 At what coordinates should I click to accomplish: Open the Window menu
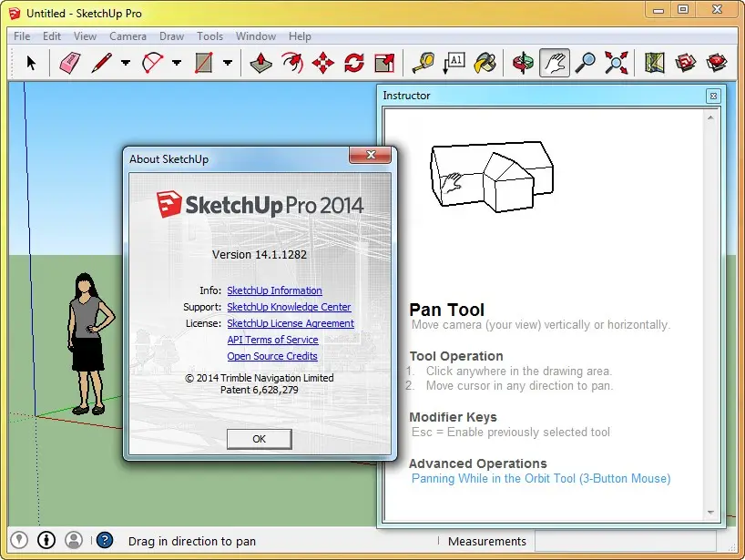(256, 36)
